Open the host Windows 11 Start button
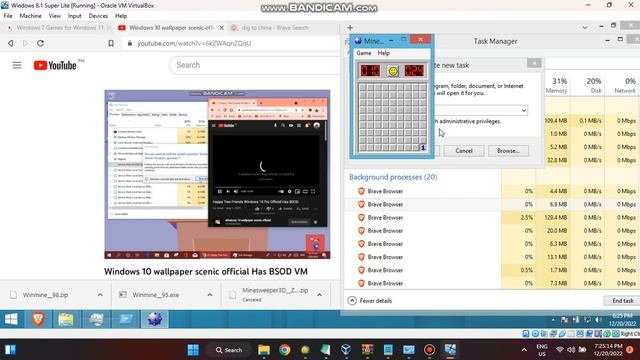 click(x=193, y=350)
